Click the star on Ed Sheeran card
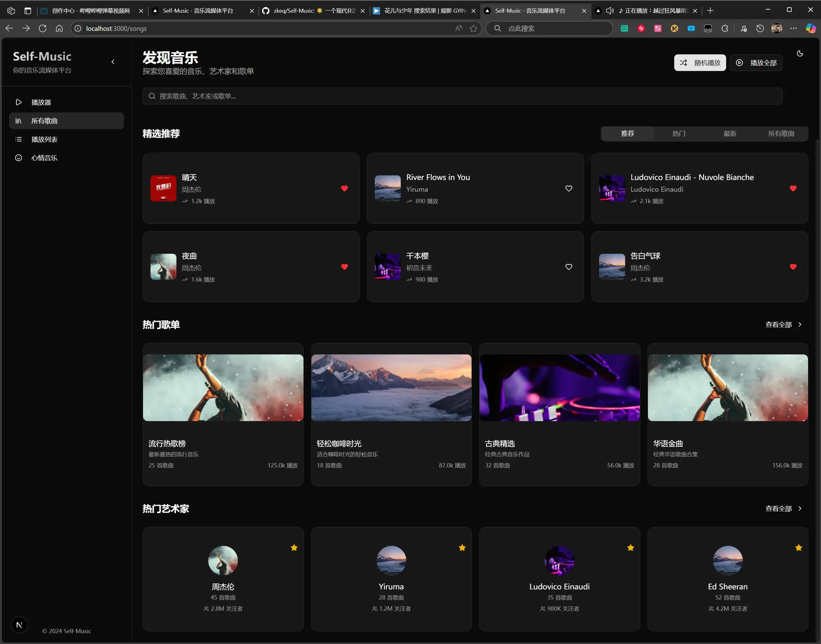Viewport: 821px width, 644px height. [x=798, y=547]
